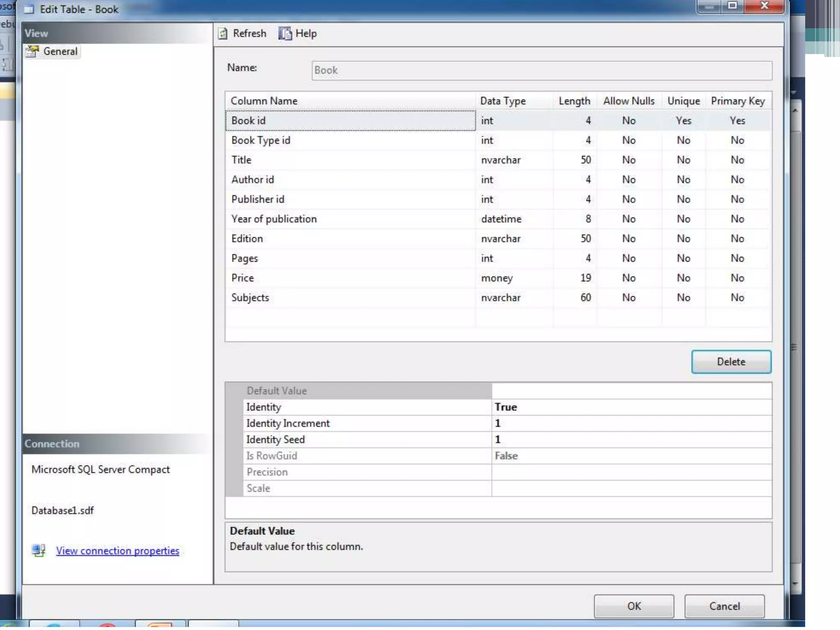Open nvarchar data type cell for Title
Viewport: 840px width, 630px height.
click(x=514, y=160)
